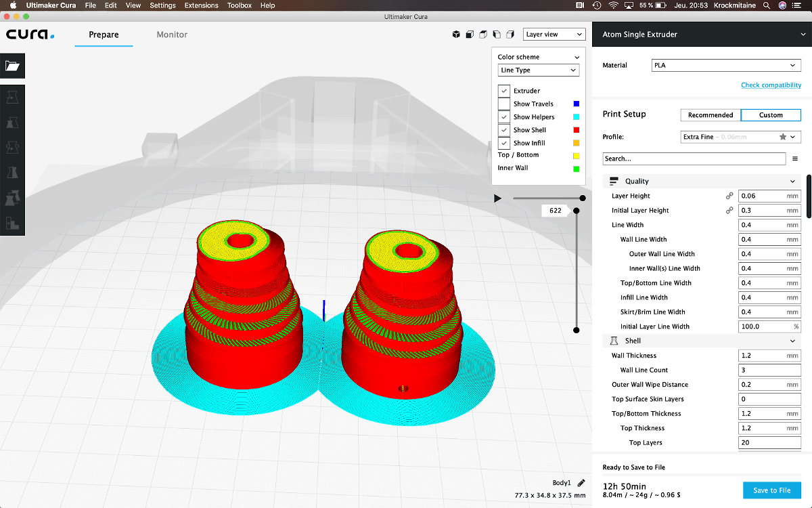Open the Toolbox menu
Screen dimensions: 812x508
click(x=240, y=5)
